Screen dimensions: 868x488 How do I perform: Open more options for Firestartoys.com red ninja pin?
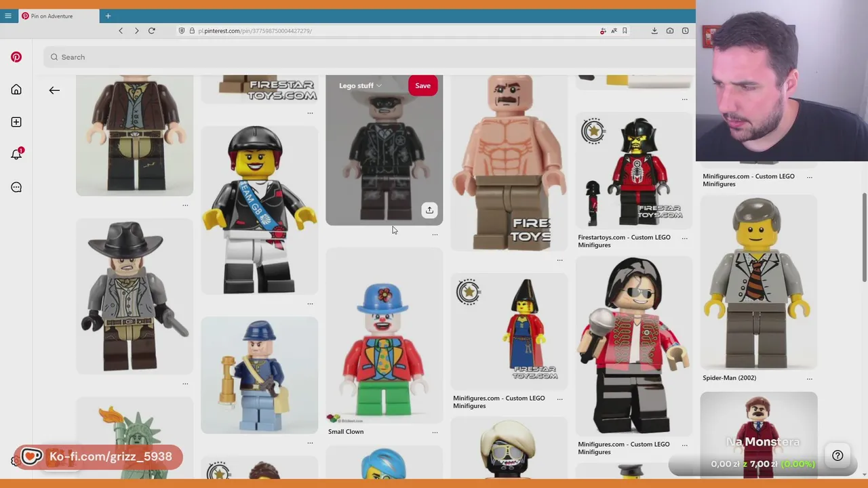(684, 238)
